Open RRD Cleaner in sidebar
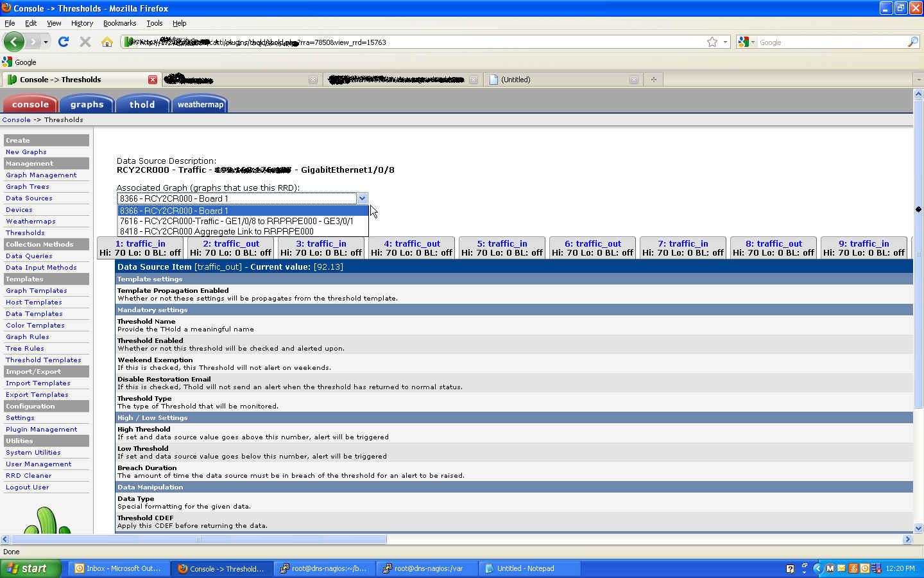This screenshot has width=924, height=578. point(29,475)
